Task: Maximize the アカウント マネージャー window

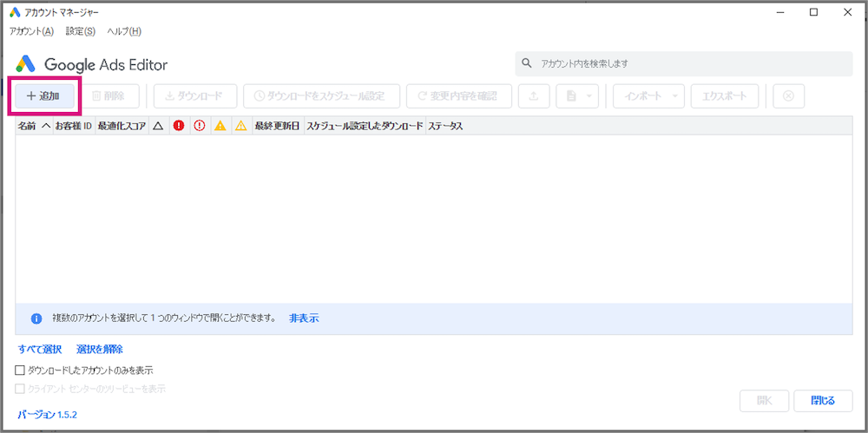Action: click(x=814, y=12)
